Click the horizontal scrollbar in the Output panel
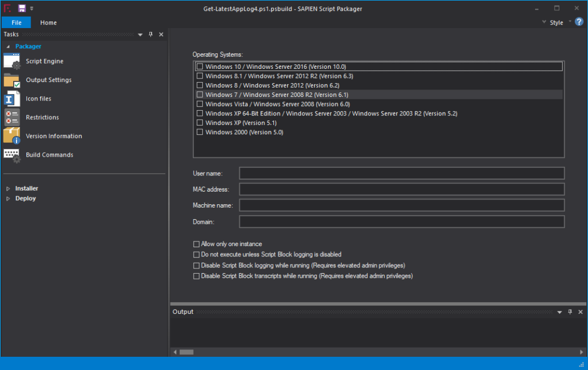 (187, 352)
